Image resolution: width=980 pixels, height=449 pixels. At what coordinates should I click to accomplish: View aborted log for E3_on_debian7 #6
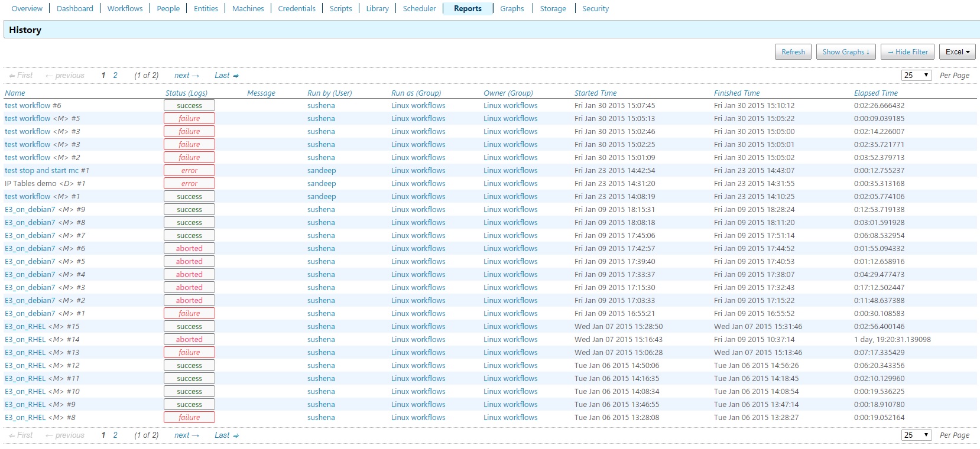pyautogui.click(x=189, y=248)
